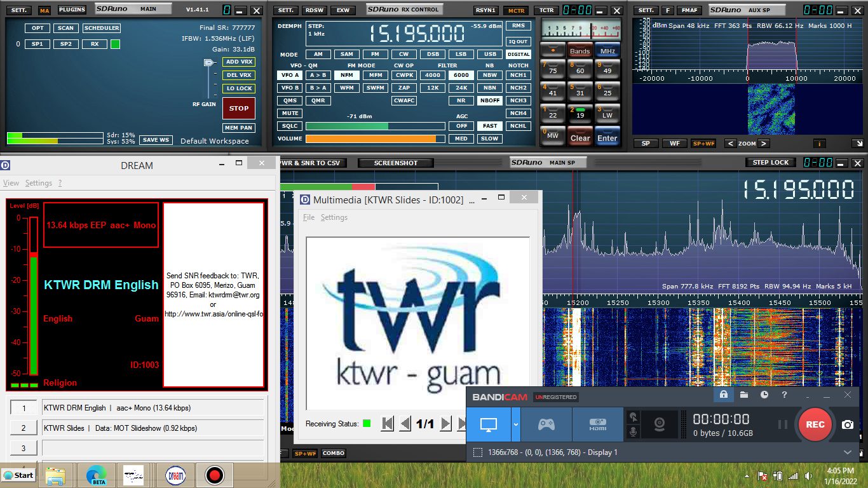Screen dimensions: 868x488
Task: Open the Bandicam scheduled recording clock icon
Action: 764,395
